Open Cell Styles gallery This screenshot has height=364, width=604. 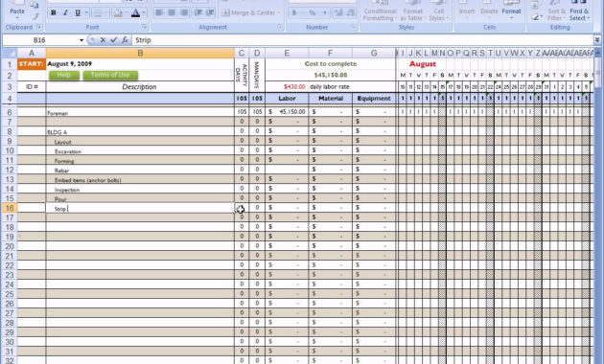coord(438,11)
